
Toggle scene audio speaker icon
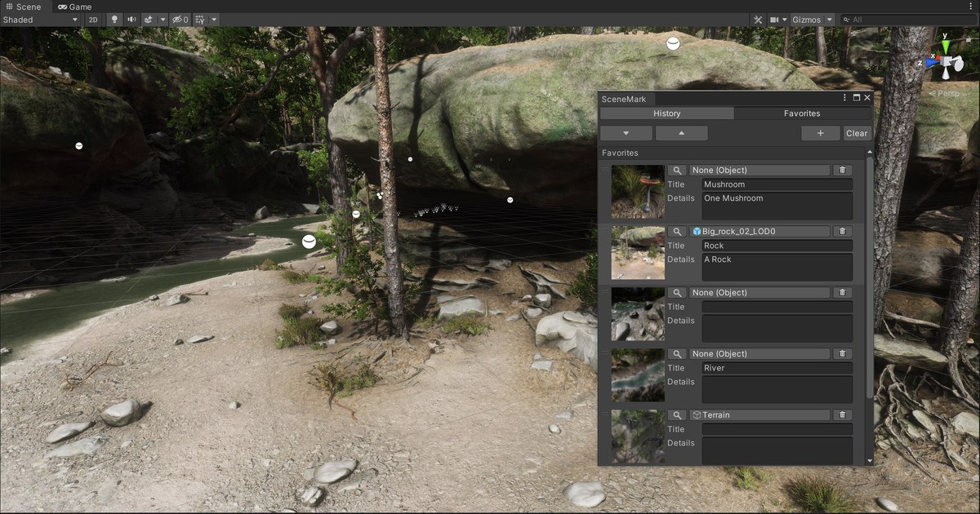pos(131,19)
